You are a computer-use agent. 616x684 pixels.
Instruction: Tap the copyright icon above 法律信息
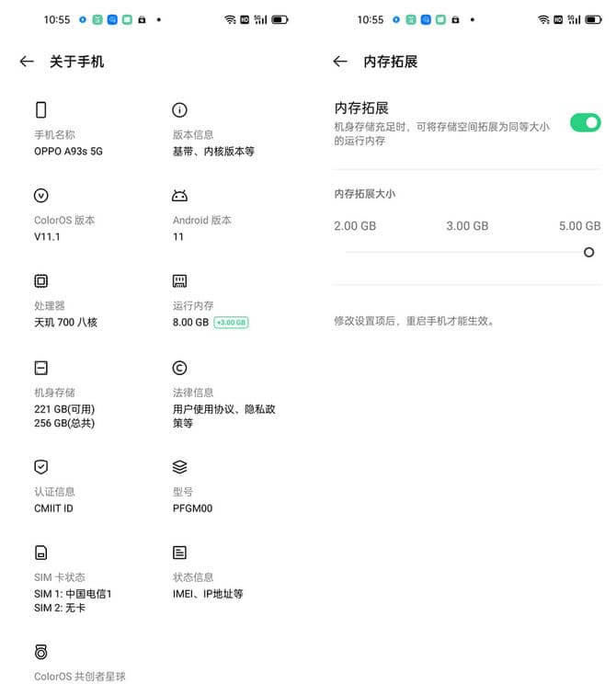(x=179, y=368)
